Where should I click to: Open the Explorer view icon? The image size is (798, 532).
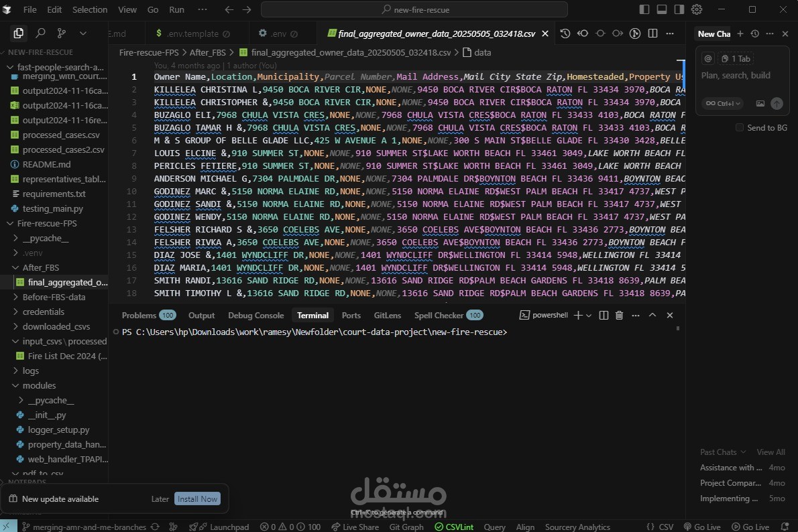pyautogui.click(x=18, y=33)
